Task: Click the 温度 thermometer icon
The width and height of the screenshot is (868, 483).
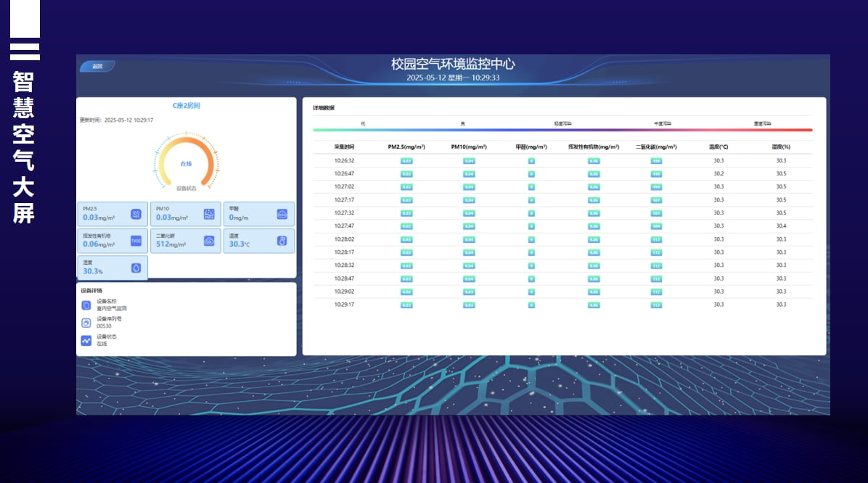Action: [282, 241]
